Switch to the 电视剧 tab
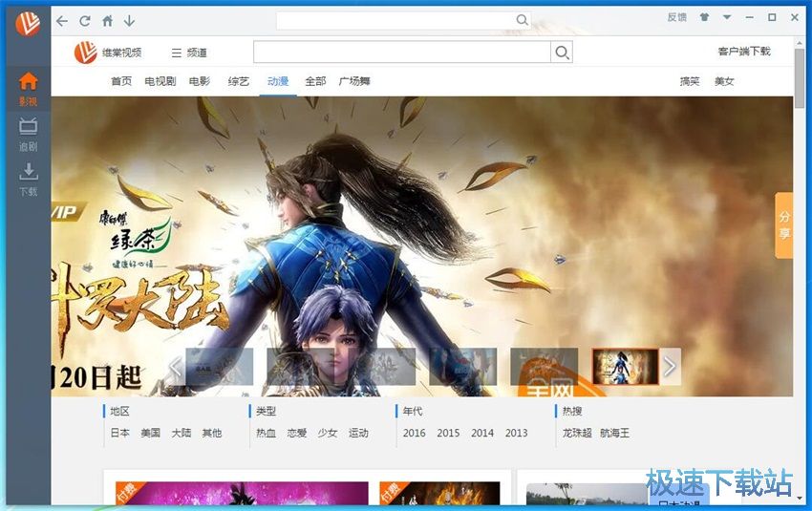 point(160,81)
